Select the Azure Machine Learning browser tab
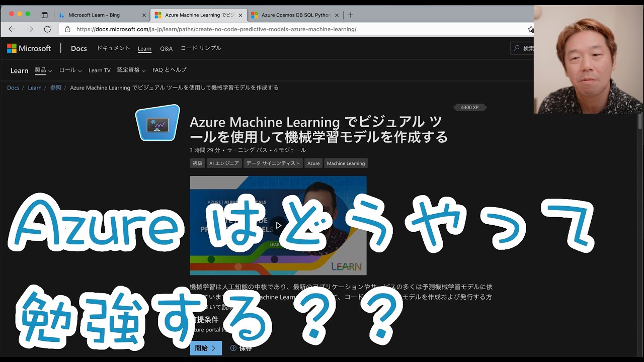This screenshot has height=362, width=644. pyautogui.click(x=199, y=15)
